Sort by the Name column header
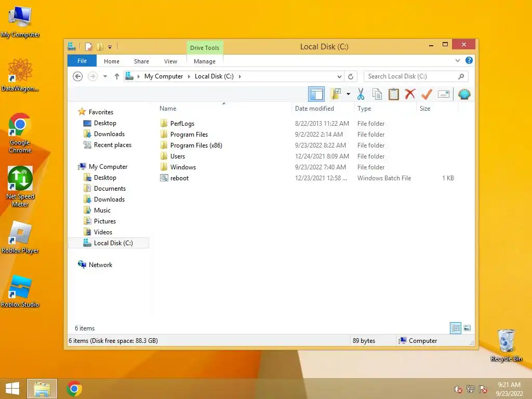The width and height of the screenshot is (532, 399). tap(168, 109)
